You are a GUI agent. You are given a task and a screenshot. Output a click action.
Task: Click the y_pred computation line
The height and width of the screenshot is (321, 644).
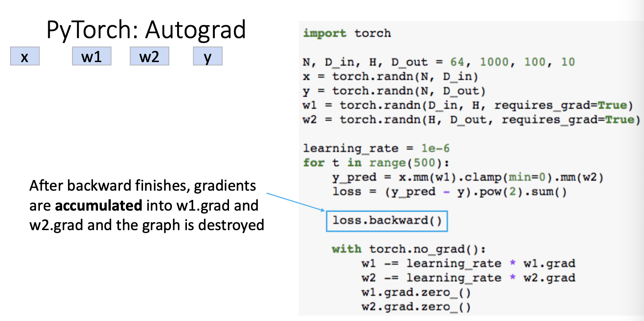tap(468, 177)
